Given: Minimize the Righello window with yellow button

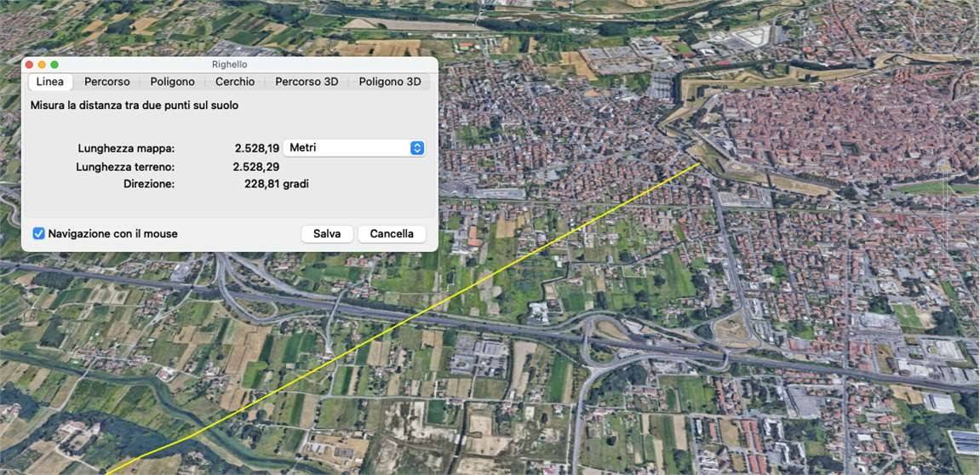Looking at the screenshot, I should [41, 65].
